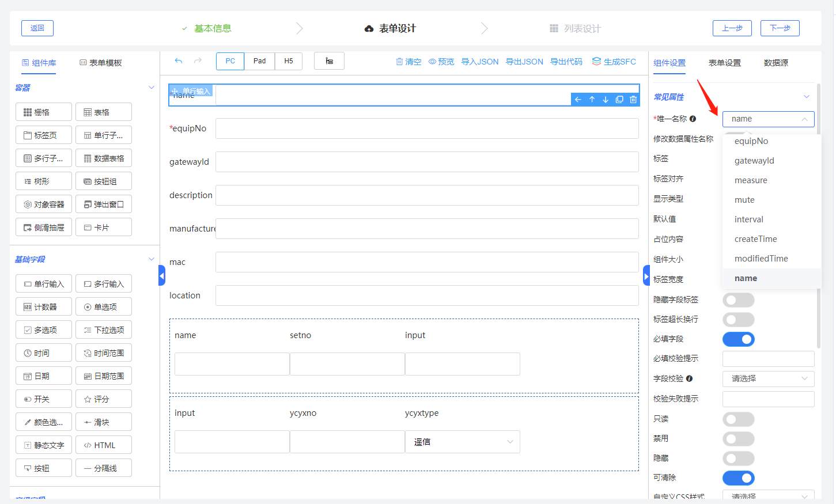The height and width of the screenshot is (504, 836).
Task: Enable the 只读 read-only switch
Action: (x=739, y=419)
